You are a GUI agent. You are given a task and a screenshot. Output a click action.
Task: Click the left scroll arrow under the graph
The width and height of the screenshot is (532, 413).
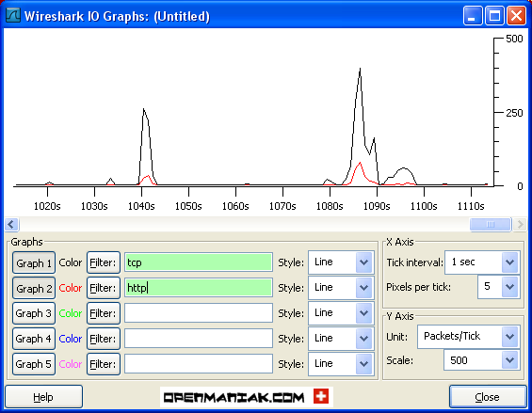[11, 224]
